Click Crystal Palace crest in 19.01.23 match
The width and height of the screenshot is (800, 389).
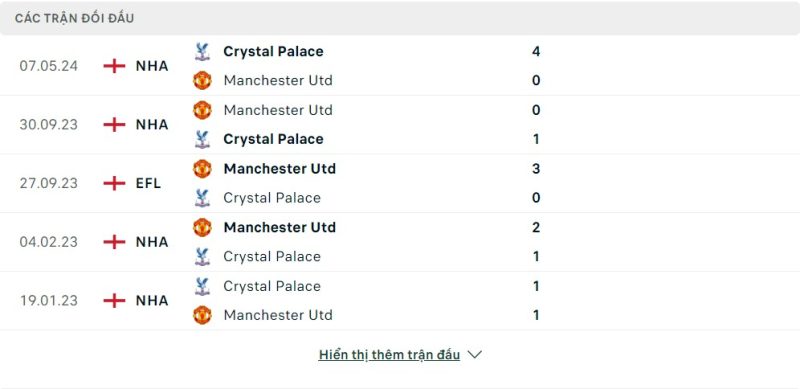coord(203,286)
